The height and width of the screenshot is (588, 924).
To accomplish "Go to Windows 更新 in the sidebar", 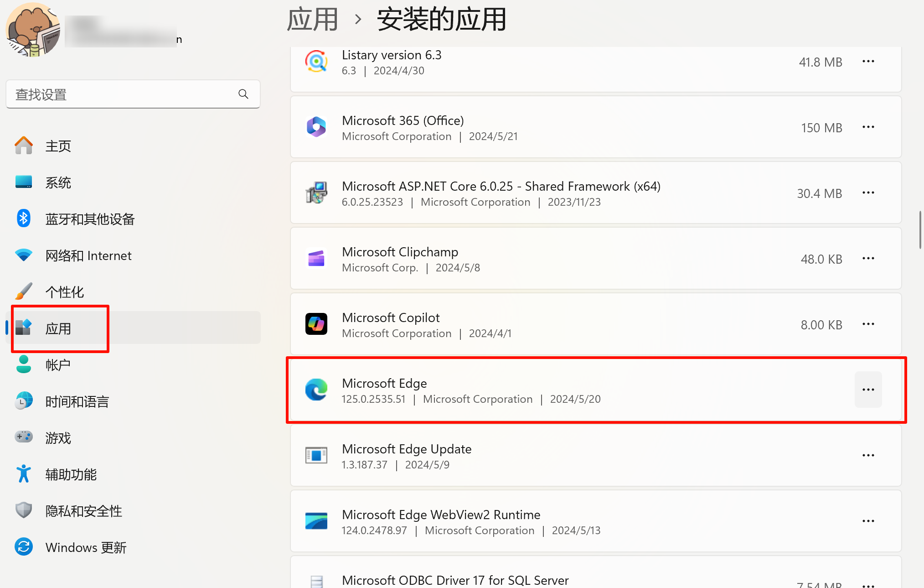I will pyautogui.click(x=86, y=547).
